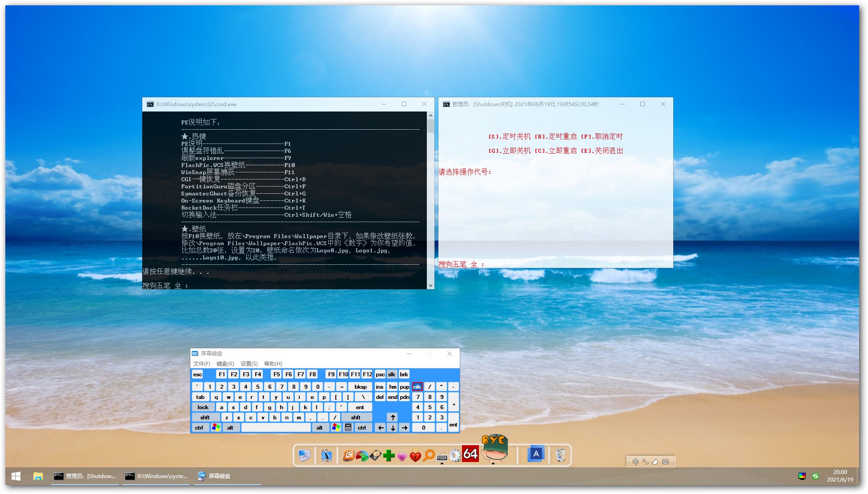Click the soft keyboard icon on IME bar
Viewport: 868px width, 494px height.
(665, 462)
